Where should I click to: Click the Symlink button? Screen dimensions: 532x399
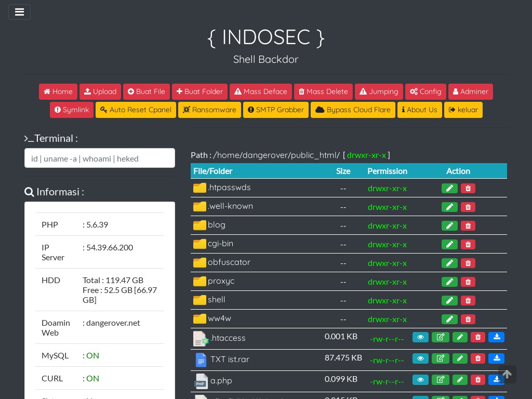point(72,110)
